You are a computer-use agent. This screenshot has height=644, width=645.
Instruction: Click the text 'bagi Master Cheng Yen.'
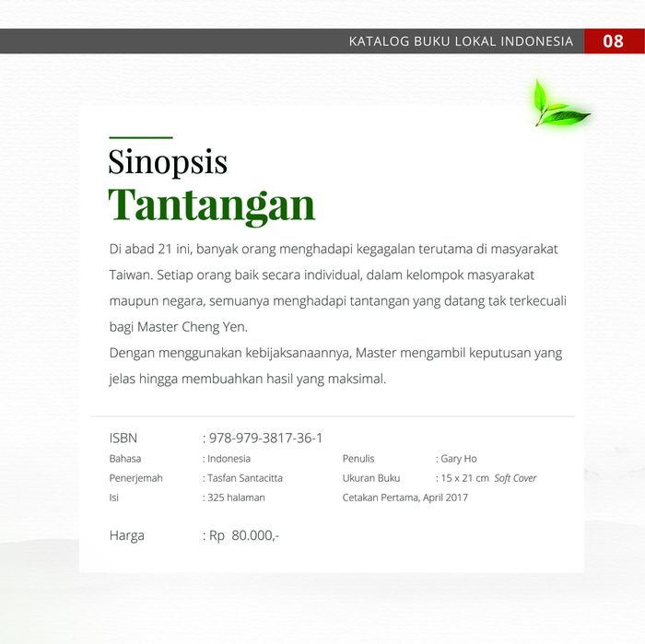179,327
